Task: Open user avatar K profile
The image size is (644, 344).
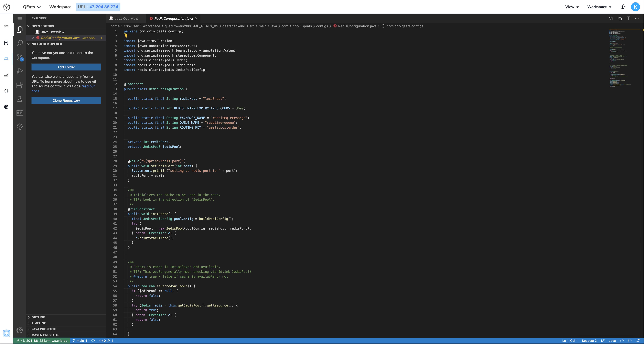Action: coord(635,7)
